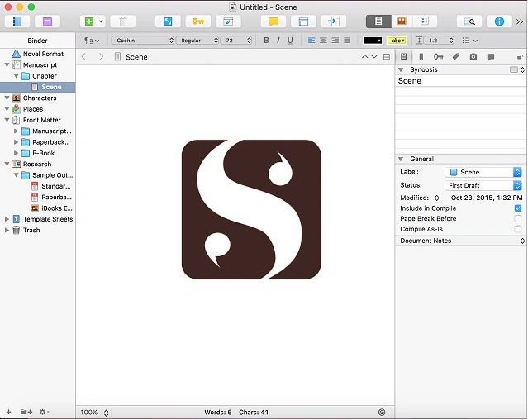Select Novel Format item in binder
This screenshot has height=420, width=528.
[38, 54]
